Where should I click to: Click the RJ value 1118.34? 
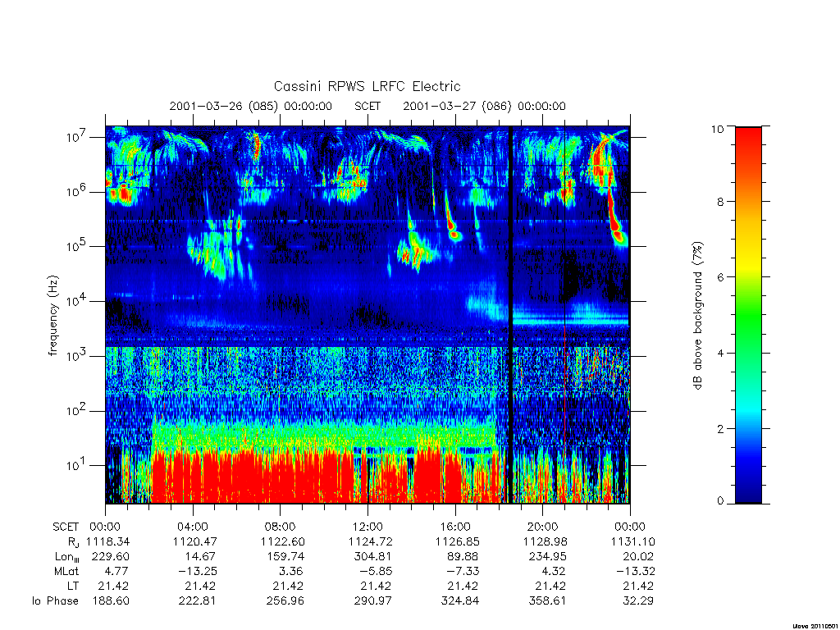(107, 541)
